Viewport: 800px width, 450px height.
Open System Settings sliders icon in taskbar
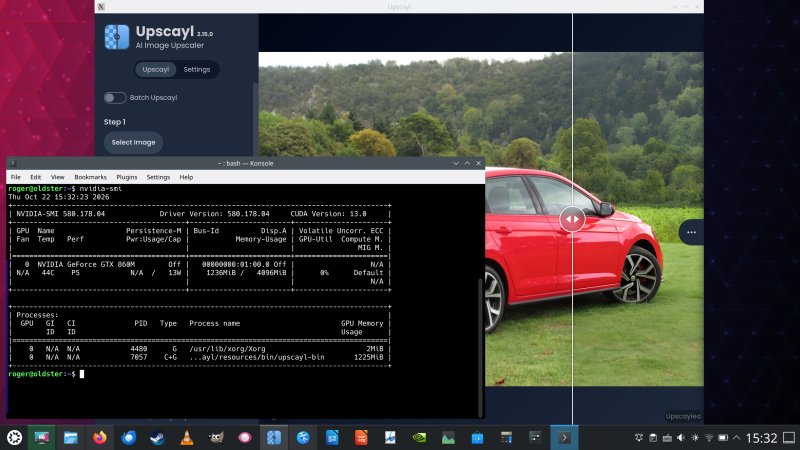point(535,437)
